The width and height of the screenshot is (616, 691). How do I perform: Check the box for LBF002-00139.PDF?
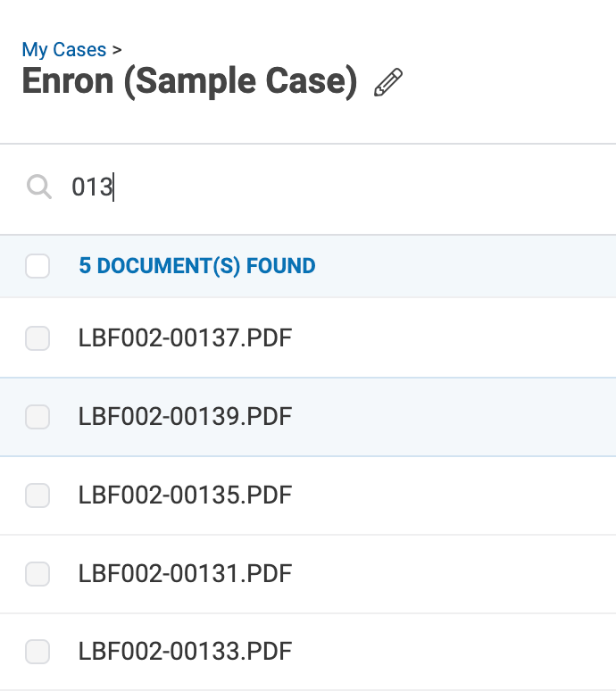click(x=37, y=416)
